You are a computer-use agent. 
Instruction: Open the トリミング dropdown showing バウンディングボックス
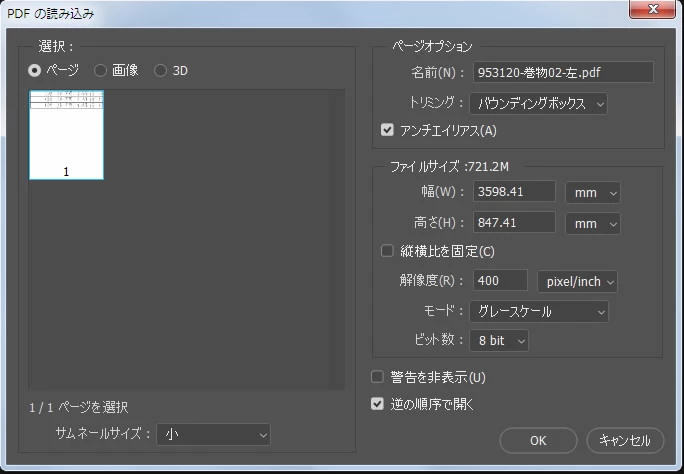538,104
